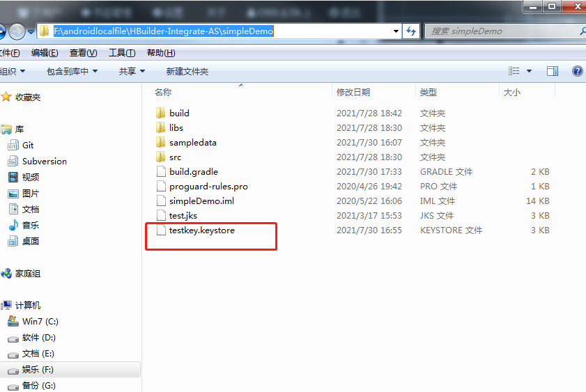Expand the 包含到库中 dropdown
Screen dimensions: 586x392
(72, 71)
